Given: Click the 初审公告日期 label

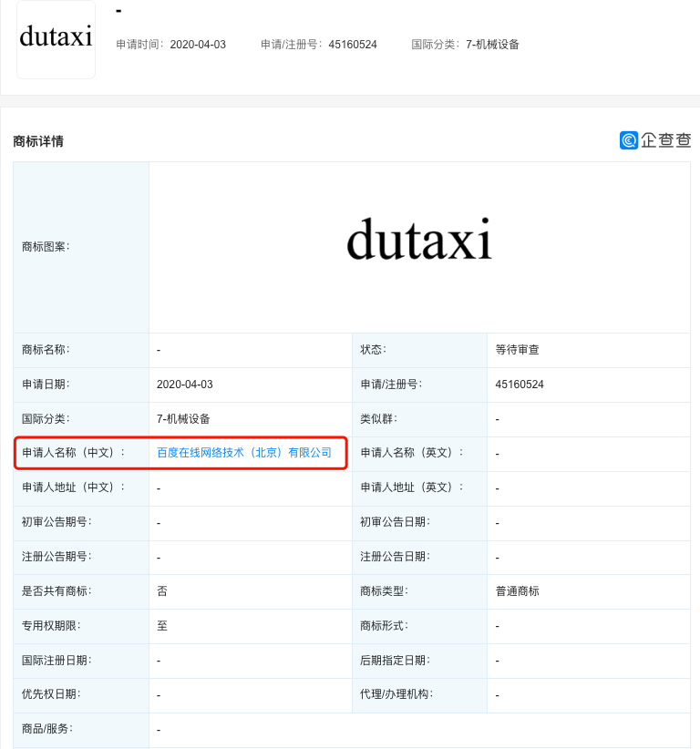Looking at the screenshot, I should tap(396, 522).
